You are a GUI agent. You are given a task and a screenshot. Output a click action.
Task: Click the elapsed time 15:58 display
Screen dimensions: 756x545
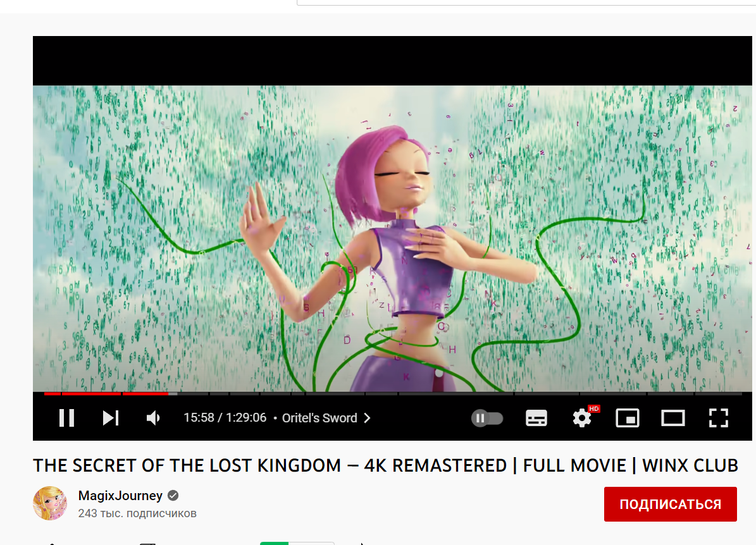click(x=199, y=417)
